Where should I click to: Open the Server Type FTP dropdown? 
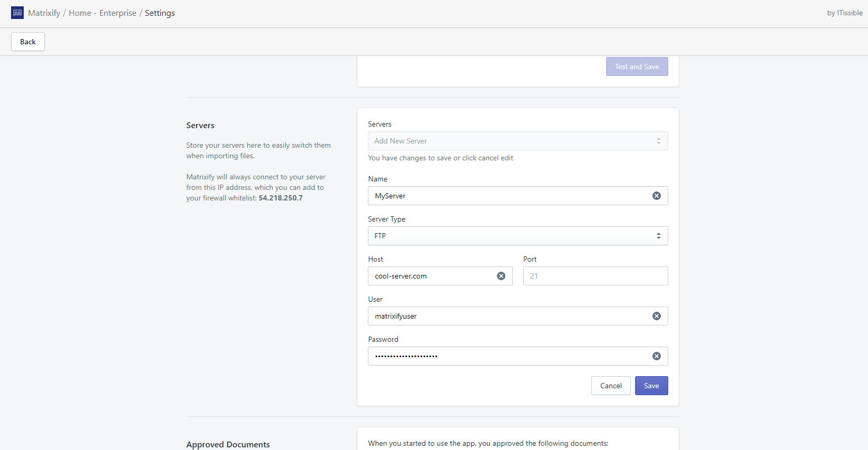[x=511, y=236]
